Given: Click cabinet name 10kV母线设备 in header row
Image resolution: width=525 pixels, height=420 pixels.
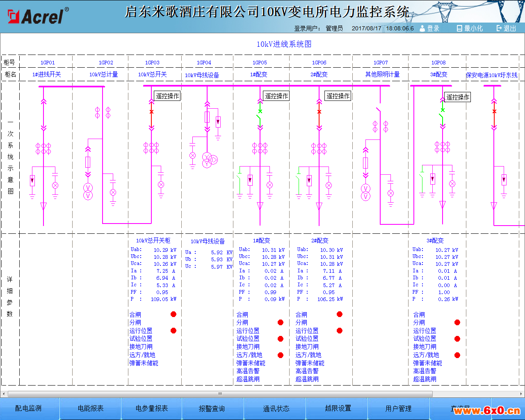Looking at the screenshot, I should click(202, 75).
